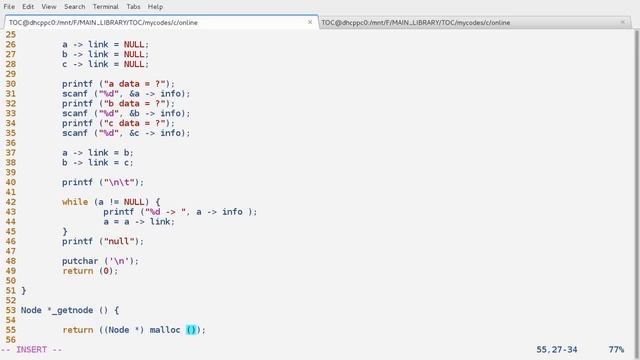Click the '77%' scroll percentage

coord(616,350)
